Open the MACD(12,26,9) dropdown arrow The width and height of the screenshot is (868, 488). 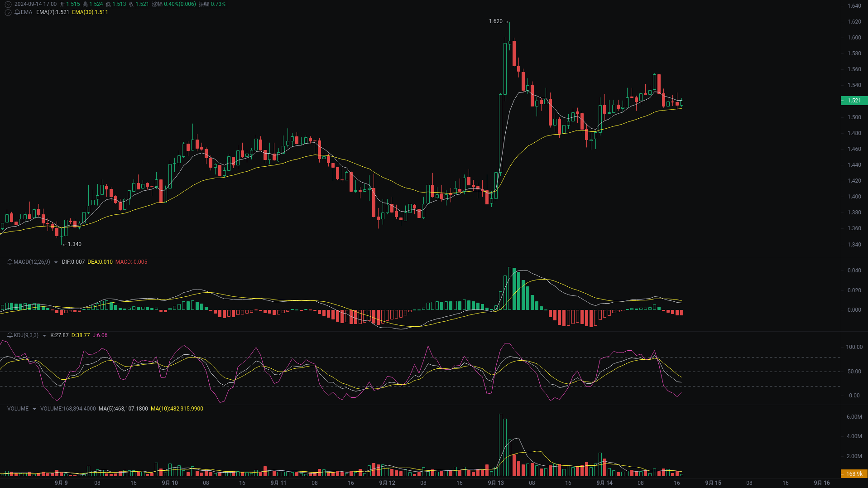55,262
